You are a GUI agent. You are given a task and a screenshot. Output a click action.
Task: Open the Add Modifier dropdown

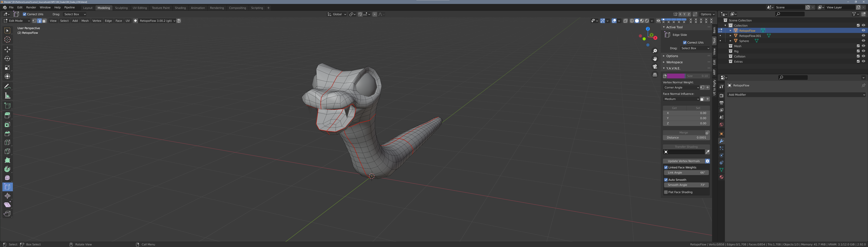796,95
